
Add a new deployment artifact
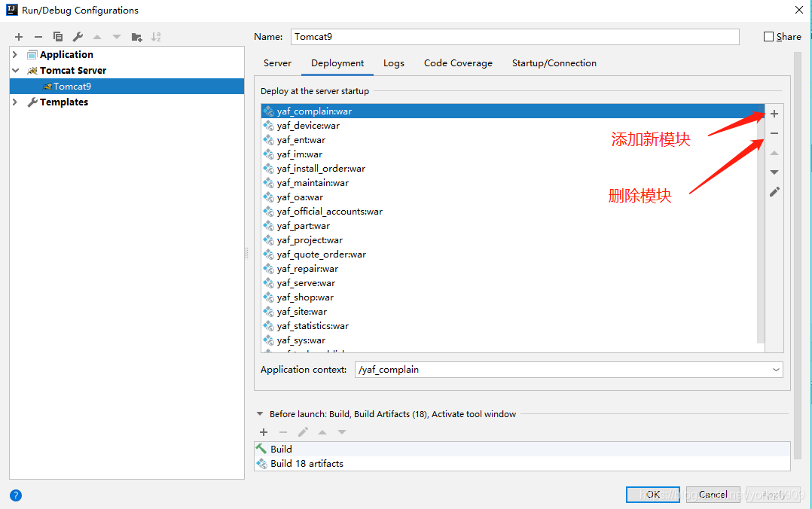click(x=774, y=114)
